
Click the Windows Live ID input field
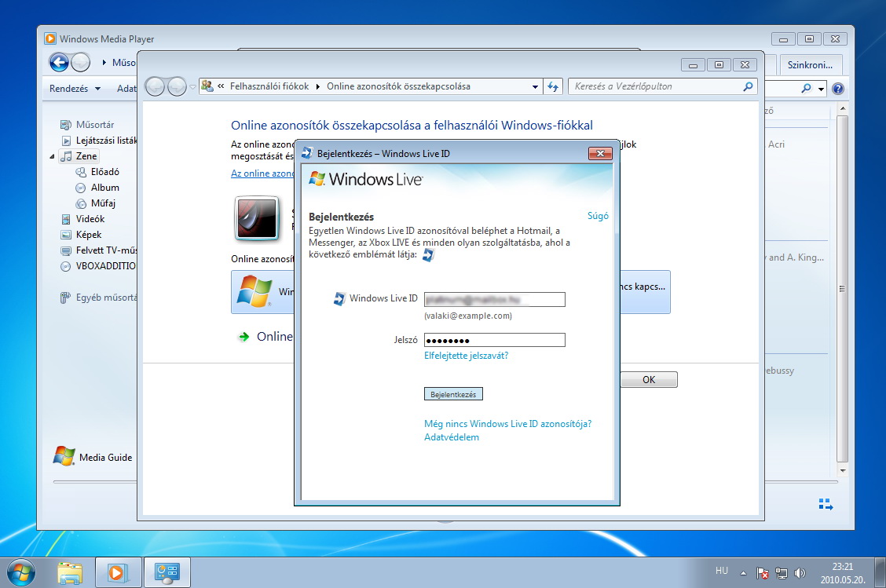(x=494, y=299)
